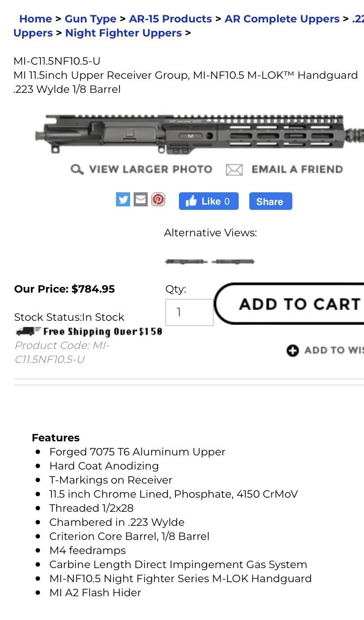Click the Email A Friend envelope icon
364x620 pixels.
click(234, 169)
